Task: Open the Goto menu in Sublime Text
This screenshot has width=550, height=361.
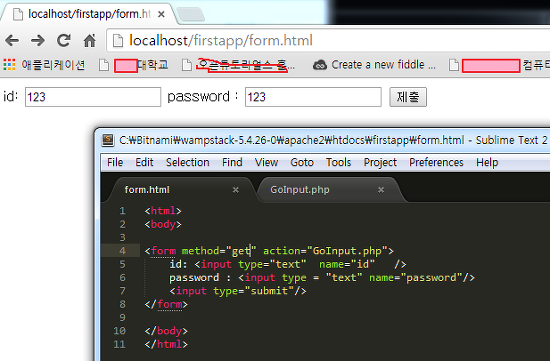Action: pos(302,162)
